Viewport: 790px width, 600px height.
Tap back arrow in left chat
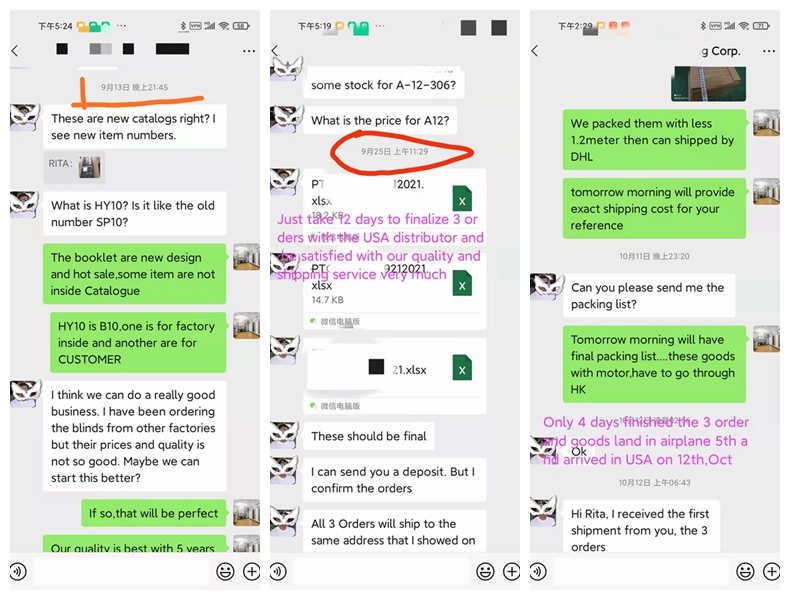coord(15,50)
